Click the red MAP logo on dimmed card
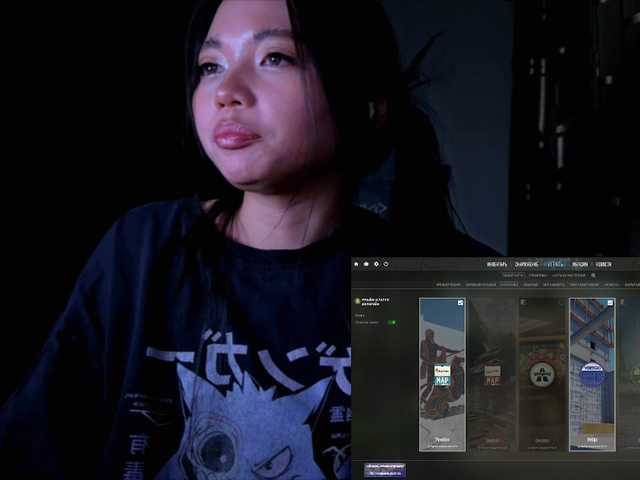Screen dimensions: 640x480 click(492, 376)
